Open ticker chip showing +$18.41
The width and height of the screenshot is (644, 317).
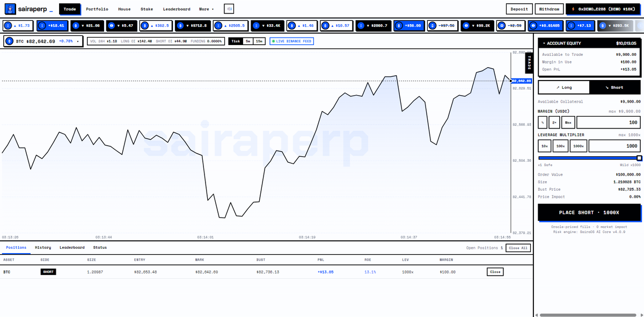(52, 25)
